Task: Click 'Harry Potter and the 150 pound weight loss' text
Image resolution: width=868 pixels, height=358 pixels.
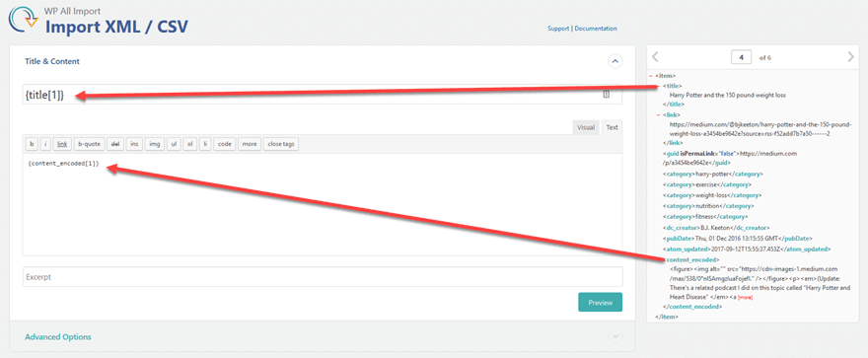Action: click(727, 96)
